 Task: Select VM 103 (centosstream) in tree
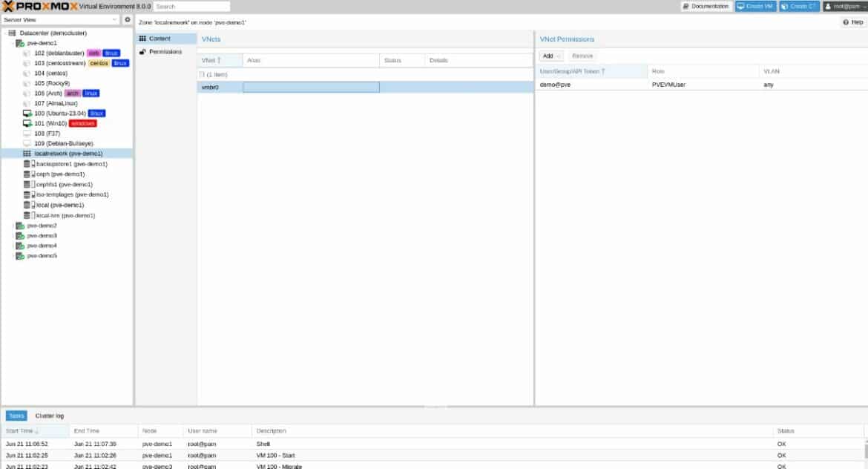[x=60, y=63]
